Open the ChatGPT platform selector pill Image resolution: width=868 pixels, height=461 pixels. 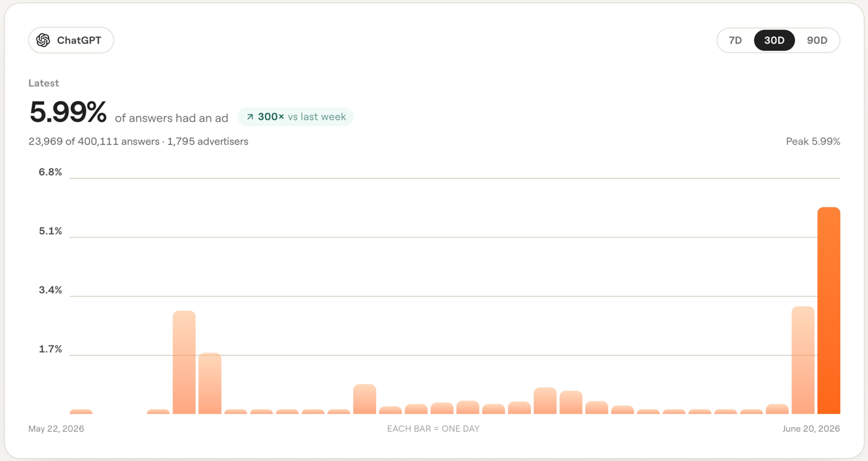(x=71, y=40)
